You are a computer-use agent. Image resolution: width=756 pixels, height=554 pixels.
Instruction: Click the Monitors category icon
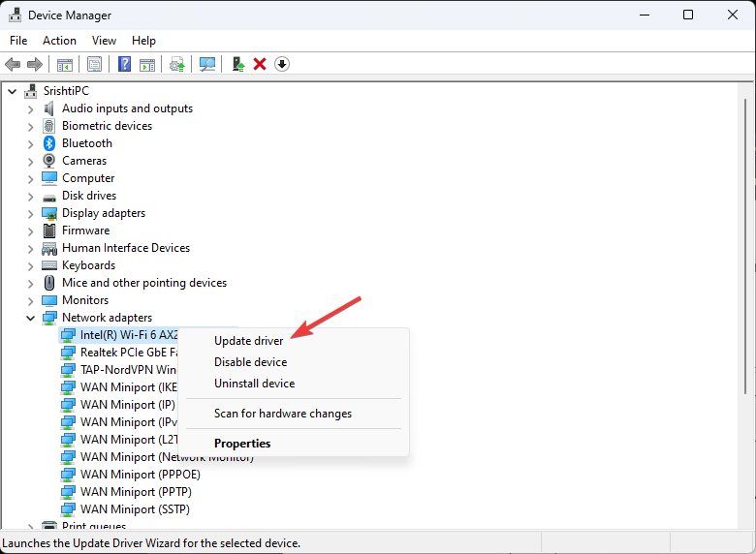49,300
